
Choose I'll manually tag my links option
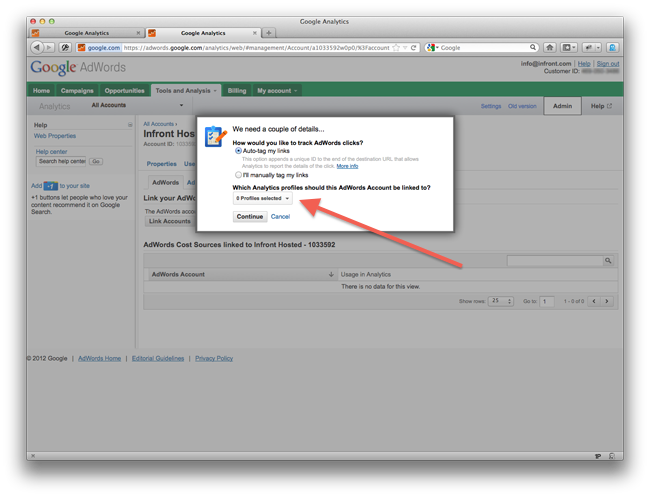coord(236,173)
